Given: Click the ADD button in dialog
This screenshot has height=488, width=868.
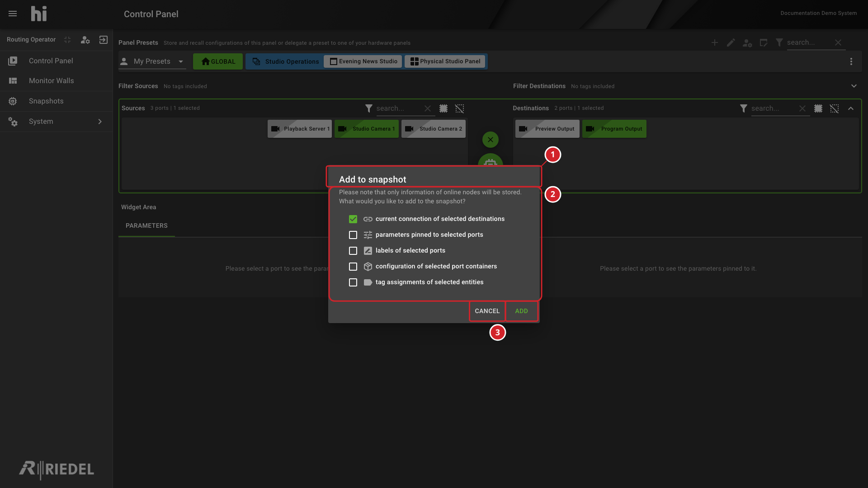Looking at the screenshot, I should tap(522, 311).
